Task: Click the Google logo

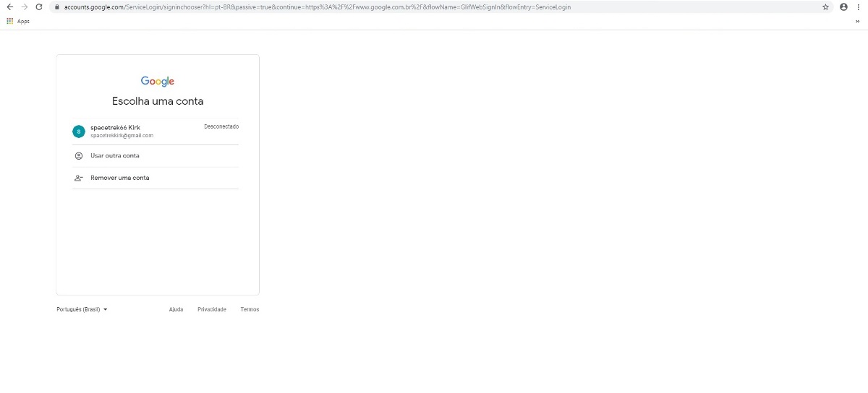Action: pos(158,82)
